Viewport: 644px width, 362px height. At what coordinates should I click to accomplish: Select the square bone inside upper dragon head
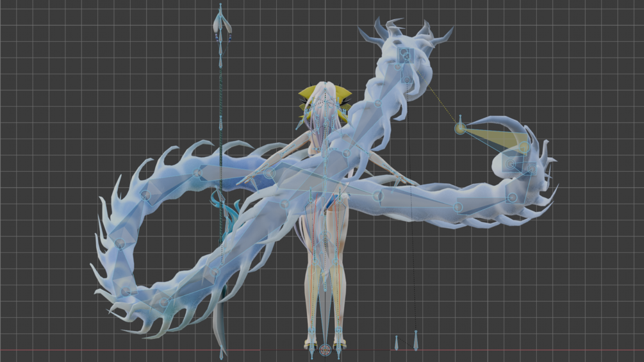(x=403, y=55)
